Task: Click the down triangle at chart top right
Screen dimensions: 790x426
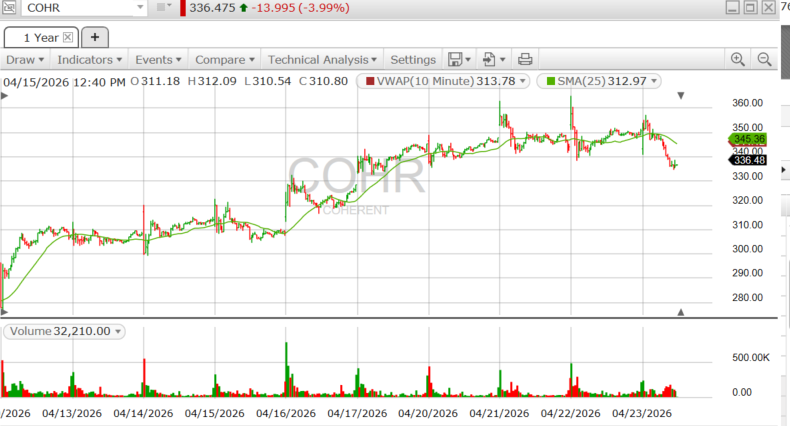Action: (x=681, y=96)
